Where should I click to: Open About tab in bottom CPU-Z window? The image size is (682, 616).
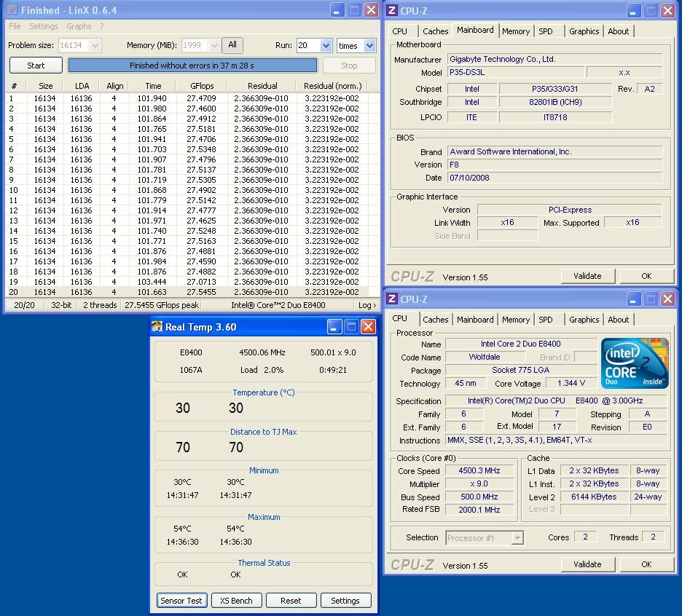pyautogui.click(x=618, y=320)
